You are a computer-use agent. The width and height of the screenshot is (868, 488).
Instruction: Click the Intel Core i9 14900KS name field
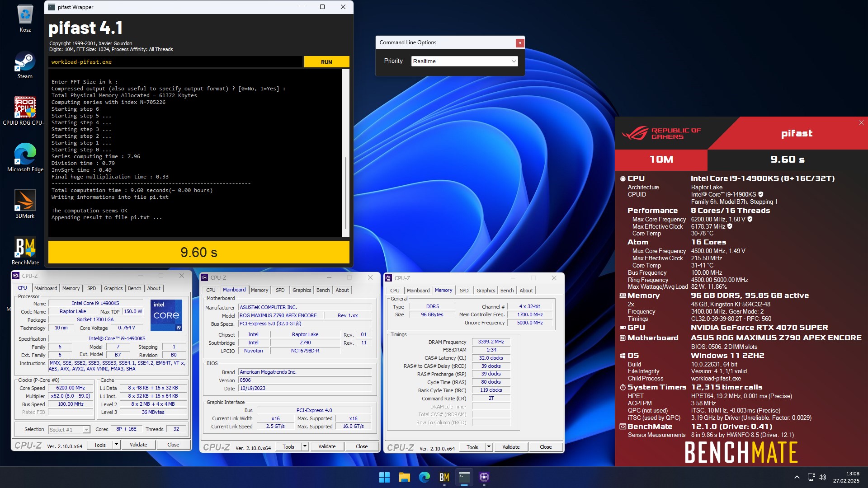click(x=95, y=304)
